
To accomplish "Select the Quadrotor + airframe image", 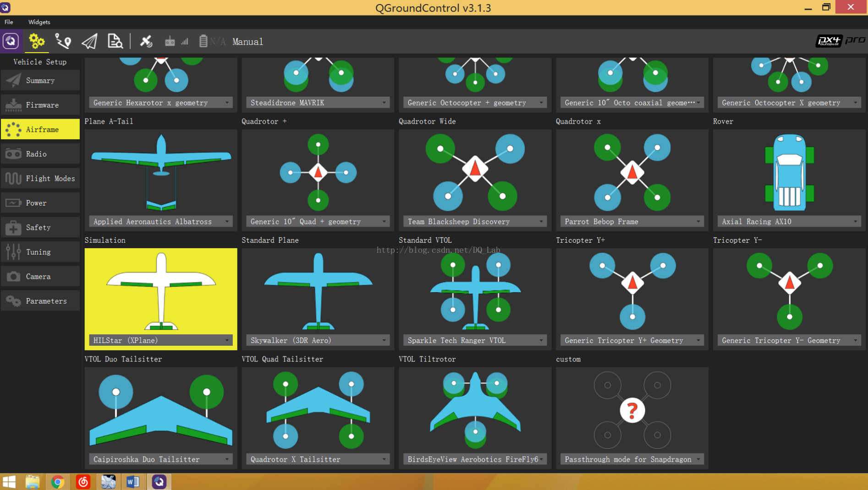I will [x=318, y=172].
